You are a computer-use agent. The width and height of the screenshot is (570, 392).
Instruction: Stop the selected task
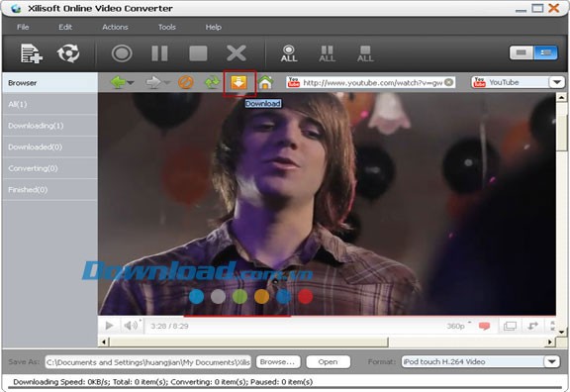coord(198,53)
